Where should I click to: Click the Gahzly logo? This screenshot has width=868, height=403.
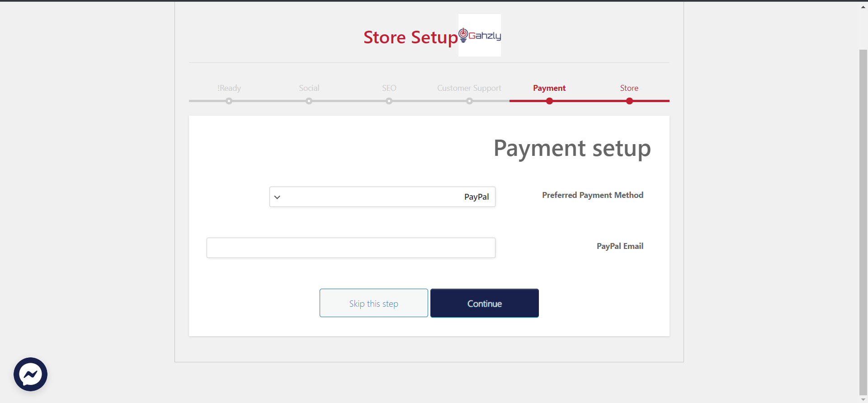coord(480,35)
